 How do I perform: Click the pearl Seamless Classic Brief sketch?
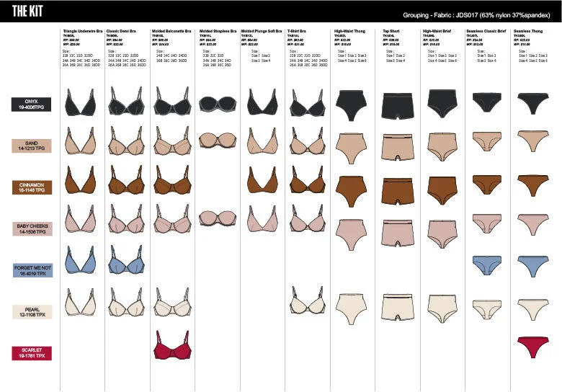pos(487,309)
